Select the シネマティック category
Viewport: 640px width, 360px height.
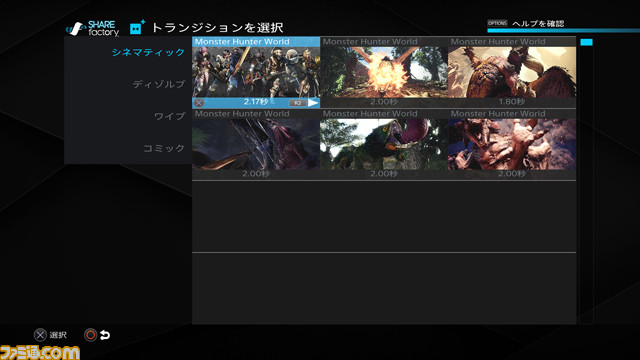point(148,52)
